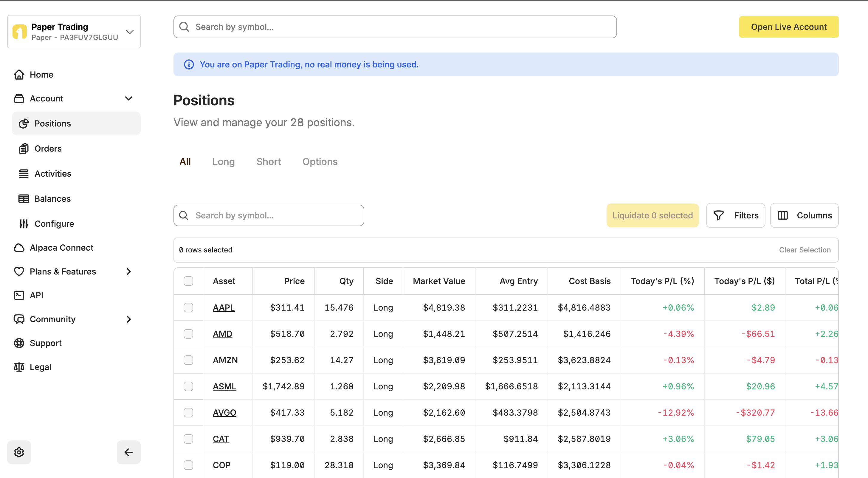
Task: Click Clear Selection
Action: (805, 250)
